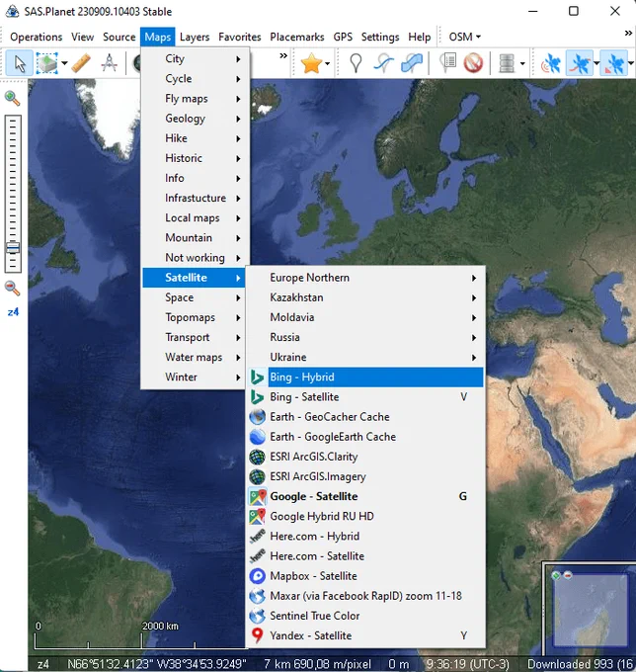Choose Mapbox - Satellite map
Screen dimensions: 636x672
pos(366,576)
